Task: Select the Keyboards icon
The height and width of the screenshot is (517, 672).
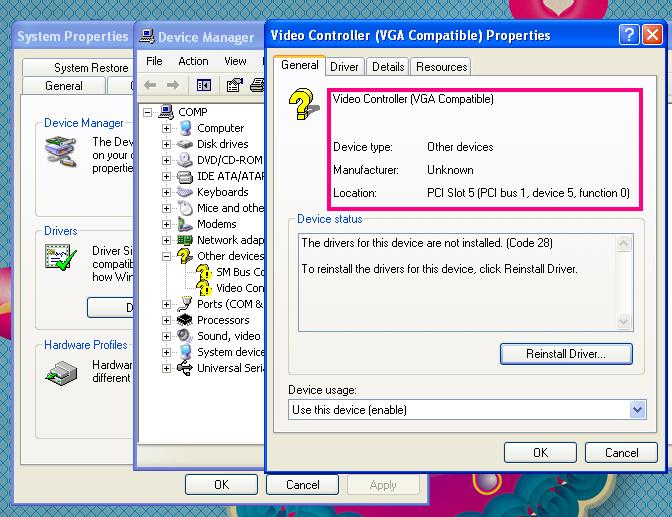Action: (185, 192)
